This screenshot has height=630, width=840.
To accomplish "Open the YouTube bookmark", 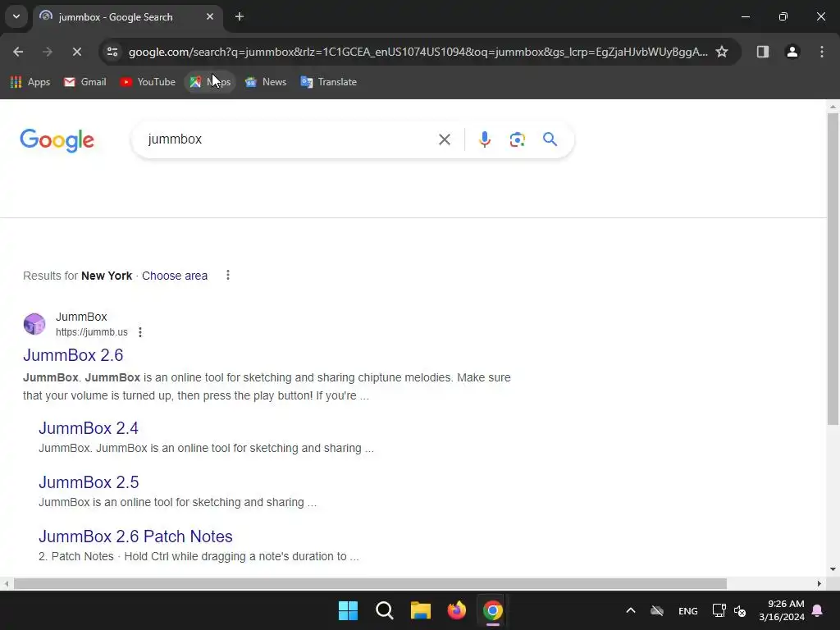I will (x=148, y=82).
